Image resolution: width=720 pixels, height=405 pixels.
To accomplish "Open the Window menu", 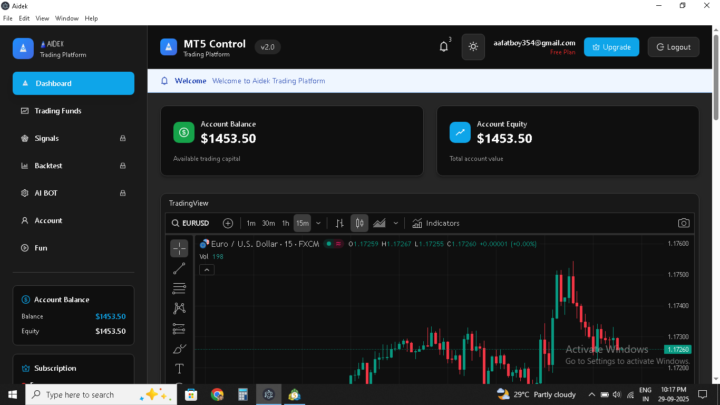I will 67,18.
